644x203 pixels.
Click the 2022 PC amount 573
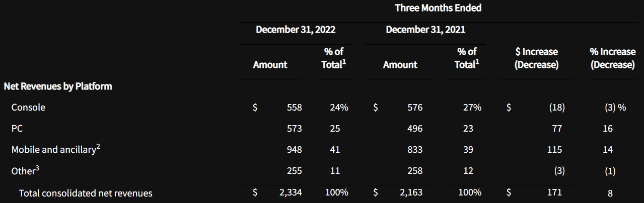point(294,129)
